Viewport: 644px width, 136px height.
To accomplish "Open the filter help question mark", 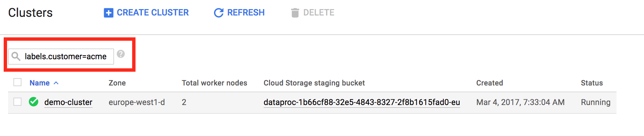I will (121, 54).
